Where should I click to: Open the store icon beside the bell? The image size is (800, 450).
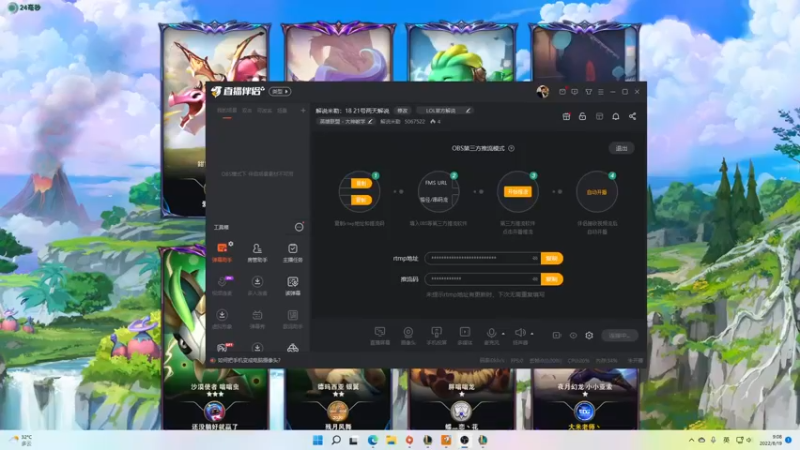point(599,116)
